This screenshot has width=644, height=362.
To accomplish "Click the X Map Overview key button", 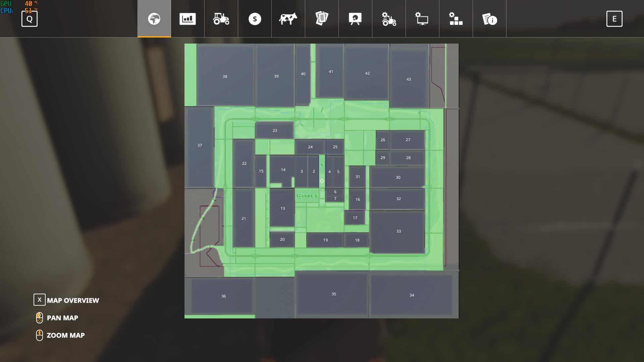I will point(40,300).
